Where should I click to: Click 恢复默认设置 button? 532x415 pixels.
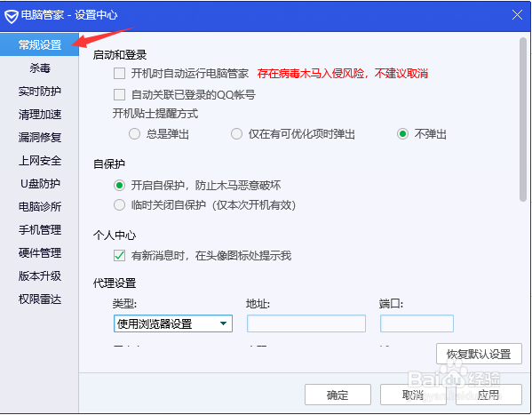479,354
